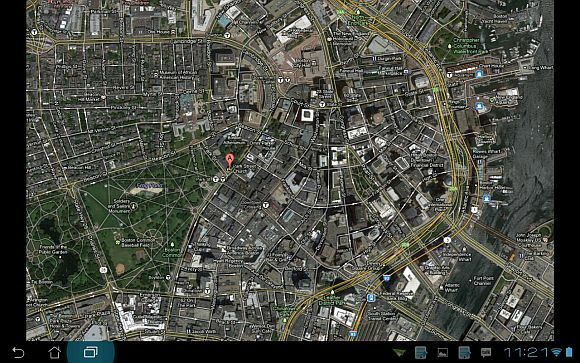The image size is (580, 363).
Task: Go back using the Android back arrow
Action: 18,353
